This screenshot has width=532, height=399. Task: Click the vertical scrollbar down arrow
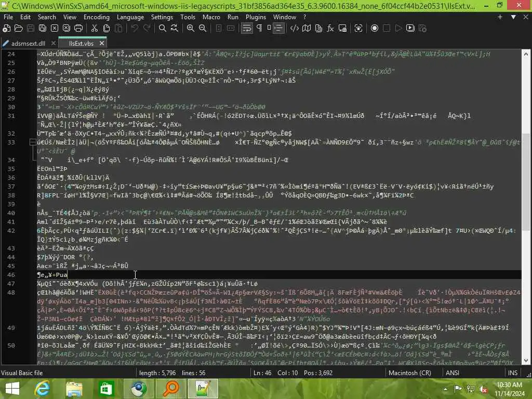526,361
